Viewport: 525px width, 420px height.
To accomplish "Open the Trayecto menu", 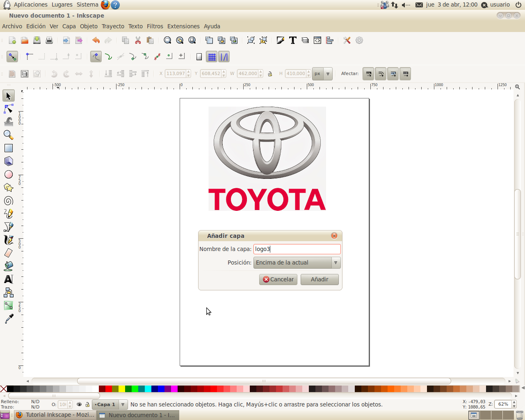I will [113, 26].
